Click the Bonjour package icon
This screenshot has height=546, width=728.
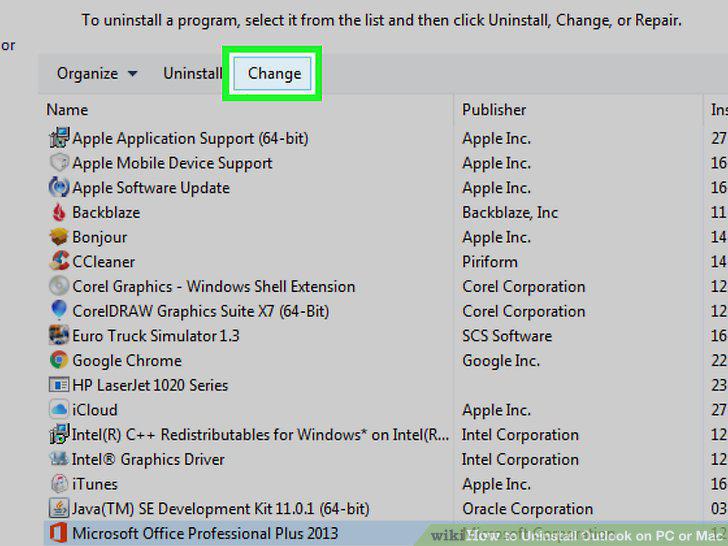(x=59, y=237)
